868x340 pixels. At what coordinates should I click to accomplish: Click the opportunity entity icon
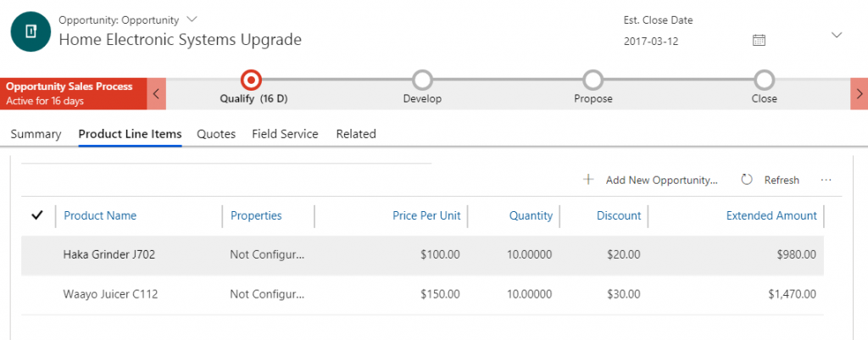[31, 31]
